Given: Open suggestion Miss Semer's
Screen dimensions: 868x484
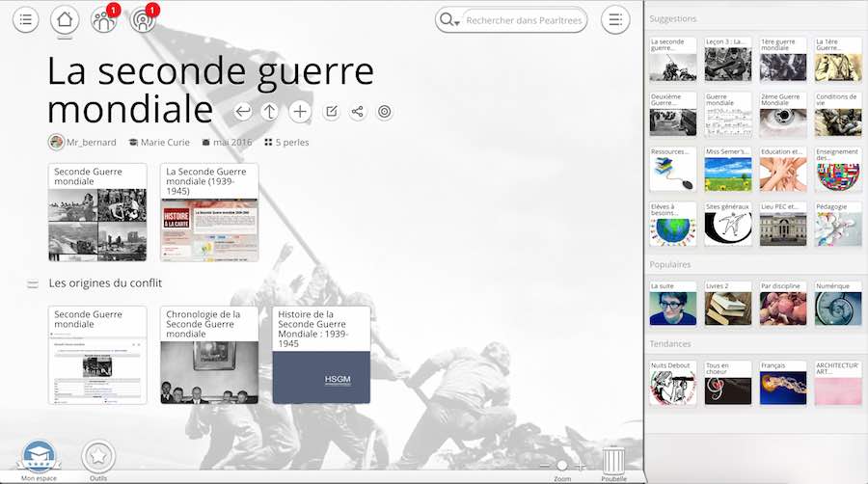Looking at the screenshot, I should click(x=728, y=170).
